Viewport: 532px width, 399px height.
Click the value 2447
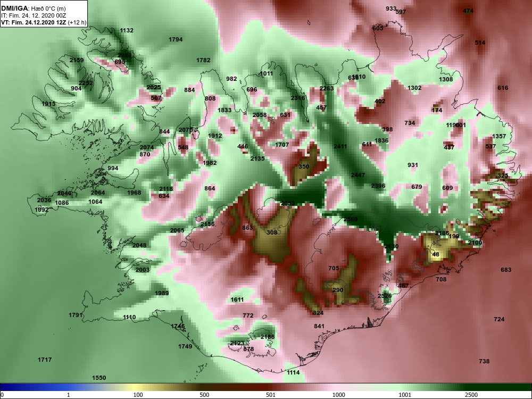tap(358, 175)
